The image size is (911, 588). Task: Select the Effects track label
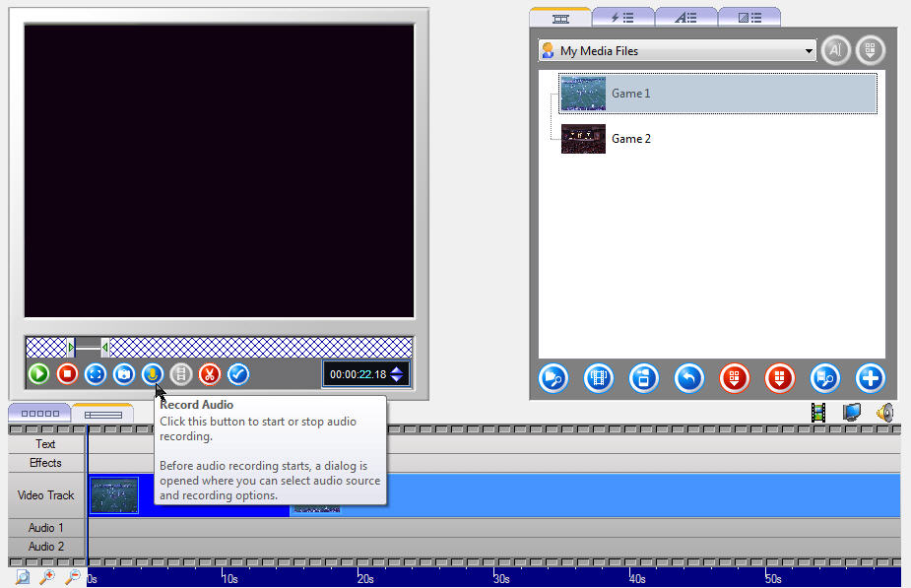tap(46, 463)
